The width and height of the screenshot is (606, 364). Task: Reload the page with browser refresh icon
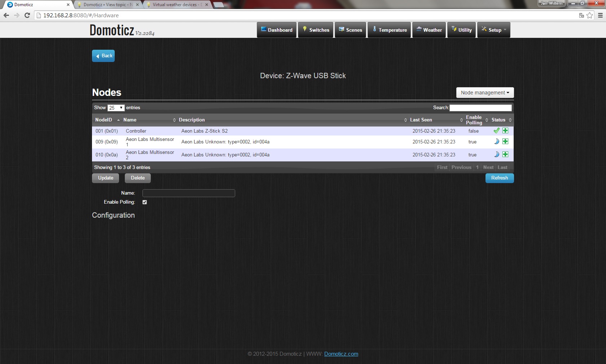[x=27, y=15]
